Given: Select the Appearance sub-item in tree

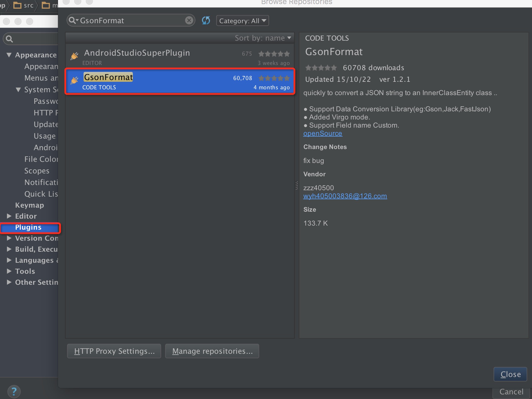Looking at the screenshot, I should (41, 66).
